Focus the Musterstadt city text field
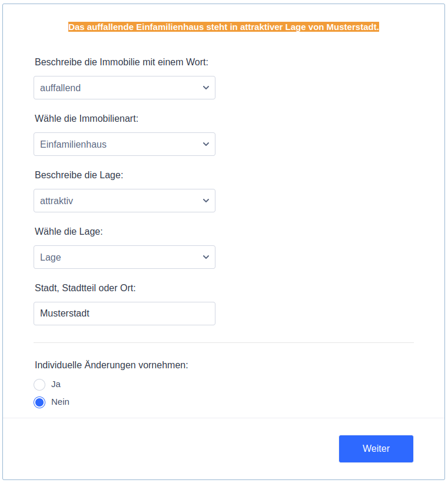The width and height of the screenshot is (448, 483). (x=124, y=314)
